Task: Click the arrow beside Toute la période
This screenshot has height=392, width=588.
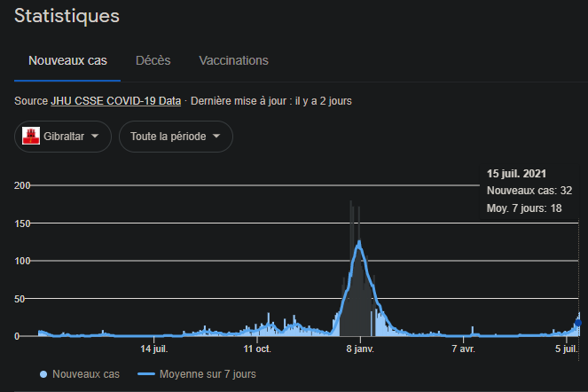Action: coord(216,137)
